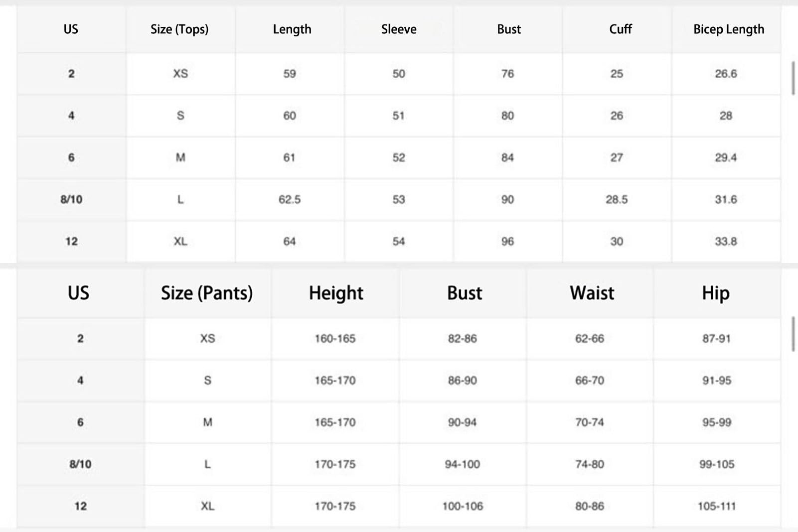The width and height of the screenshot is (798, 532).
Task: Click the lower table scrollbar thumb
Action: coord(793,334)
